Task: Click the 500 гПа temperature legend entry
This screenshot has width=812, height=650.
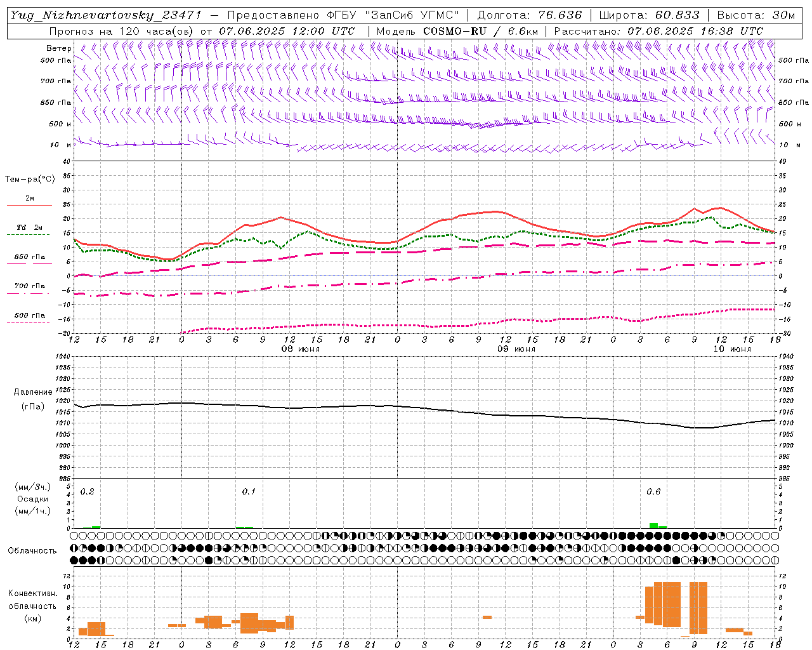Action: click(x=30, y=315)
